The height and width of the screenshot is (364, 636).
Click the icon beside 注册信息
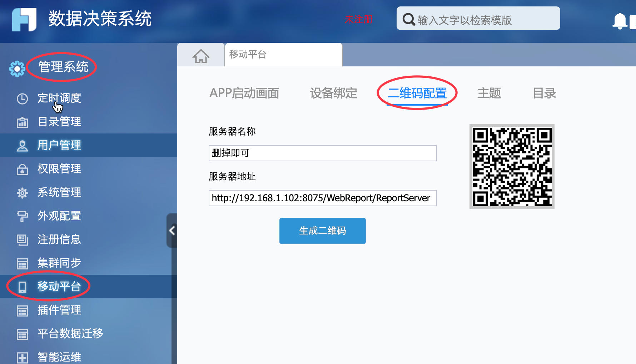(22, 240)
